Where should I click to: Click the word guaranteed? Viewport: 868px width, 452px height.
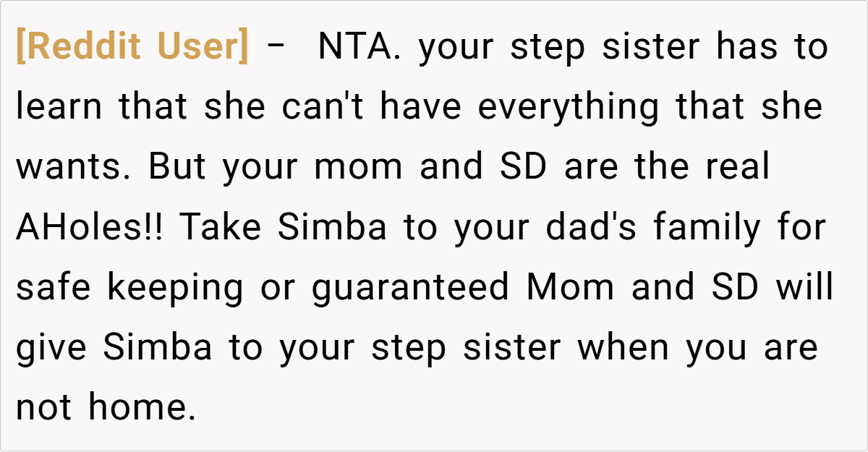click(411, 289)
